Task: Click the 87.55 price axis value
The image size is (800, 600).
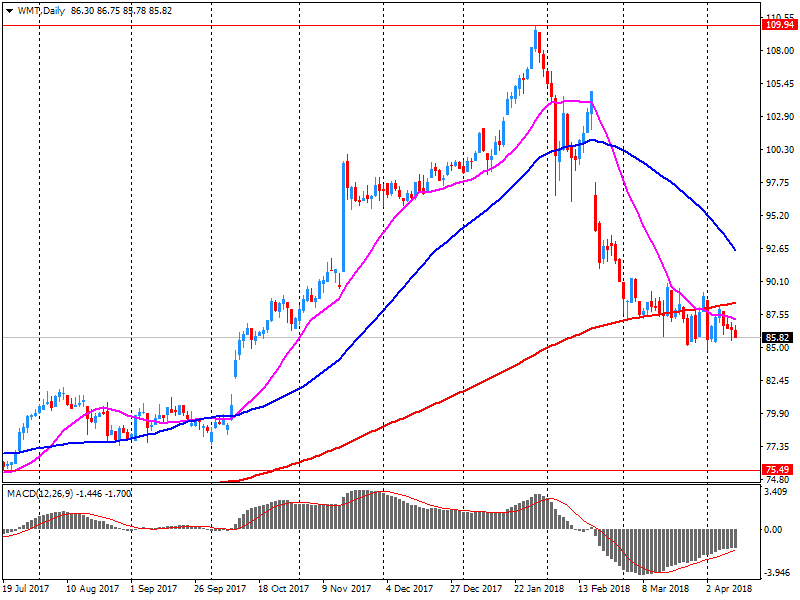Action: (x=778, y=315)
